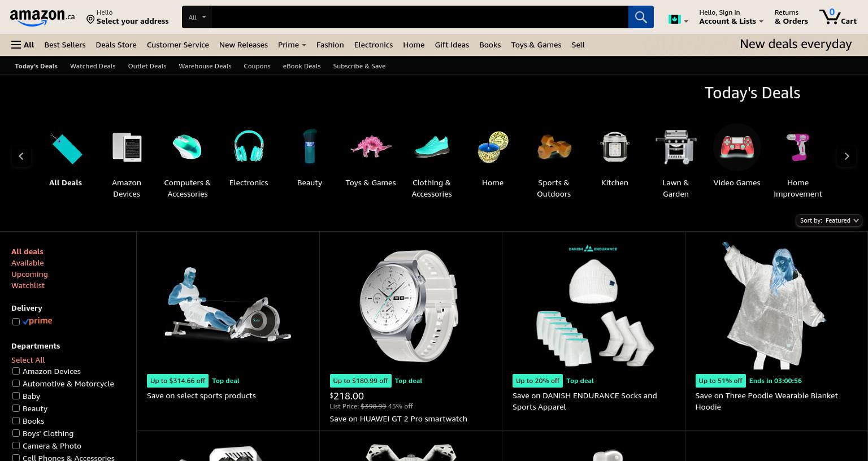The width and height of the screenshot is (868, 461).
Task: Expand Account & Lists dropdown
Action: pyautogui.click(x=731, y=17)
